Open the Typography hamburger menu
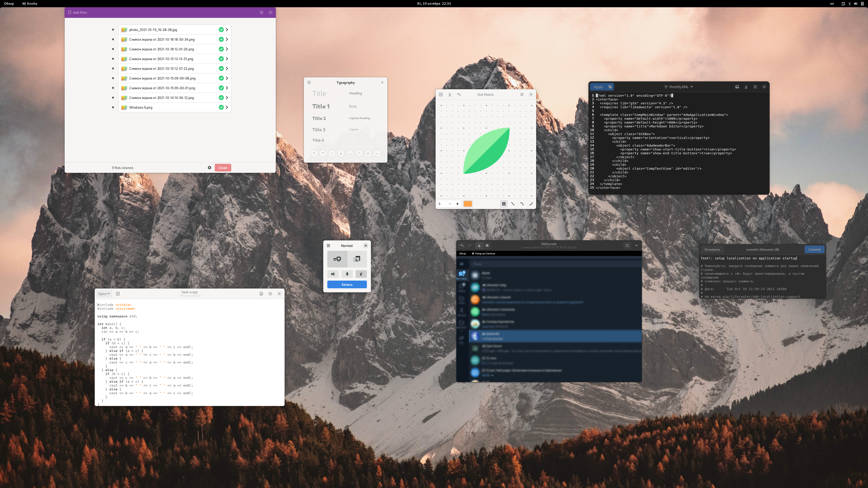Viewport: 868px width, 488px height. 309,82
